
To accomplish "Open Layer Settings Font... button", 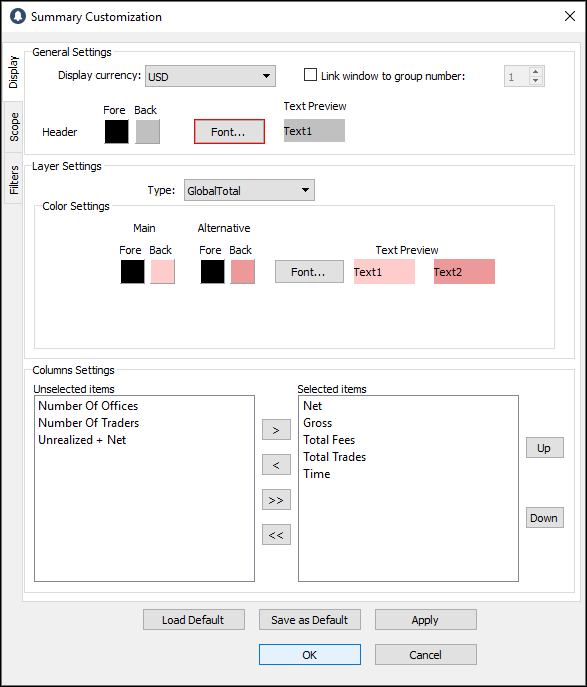I will [309, 272].
